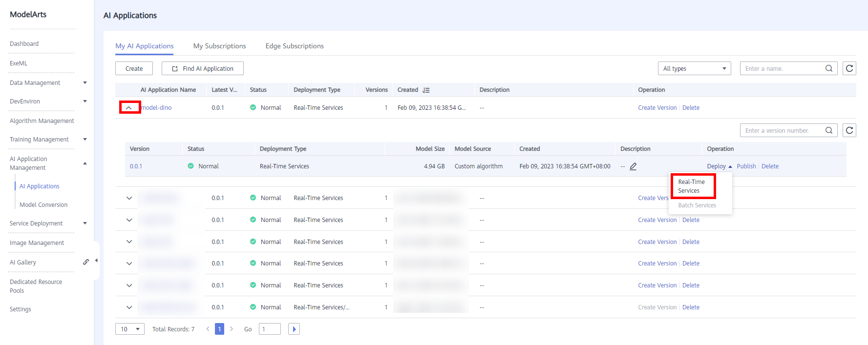The width and height of the screenshot is (868, 345).
Task: Edit version description with the pencil icon
Action: click(x=633, y=166)
